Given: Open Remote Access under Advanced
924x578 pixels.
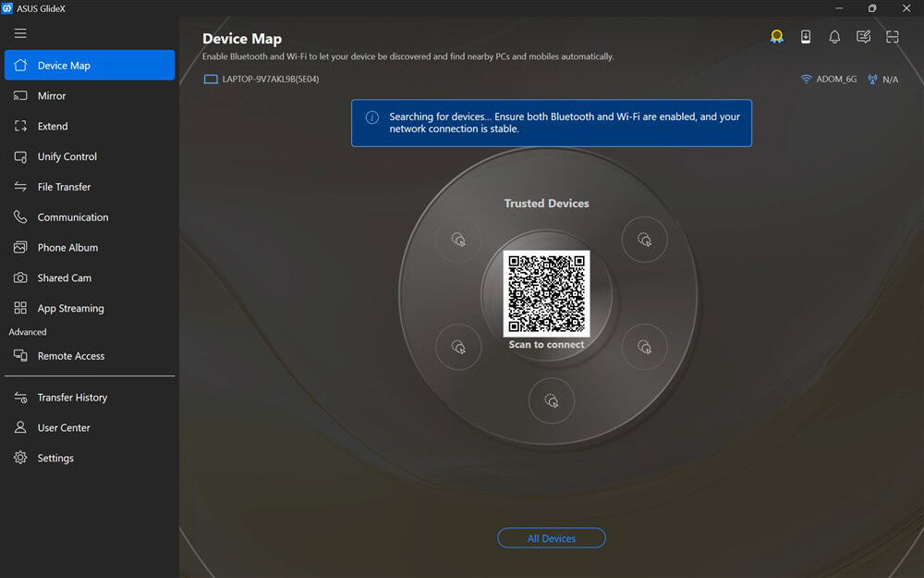Looking at the screenshot, I should (x=90, y=356).
